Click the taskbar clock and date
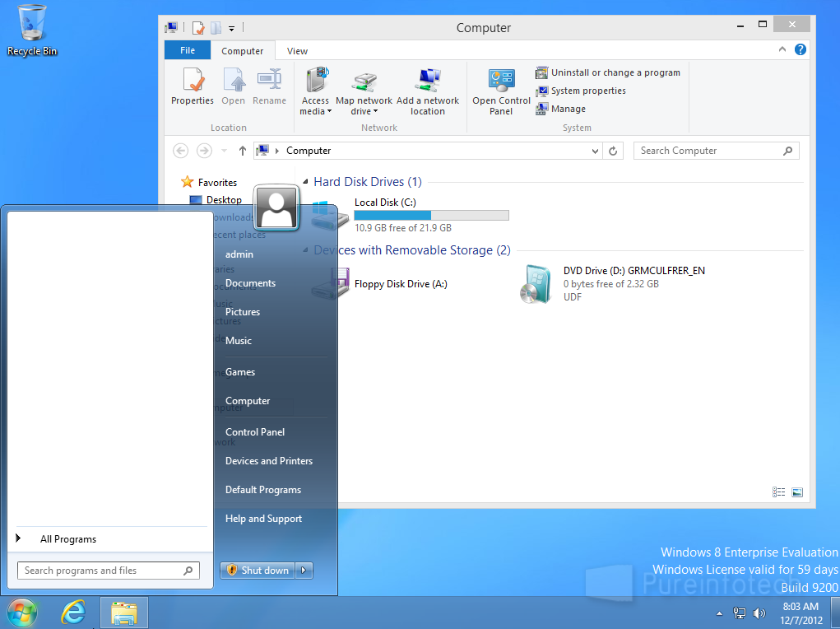This screenshot has height=629, width=840. (x=801, y=613)
